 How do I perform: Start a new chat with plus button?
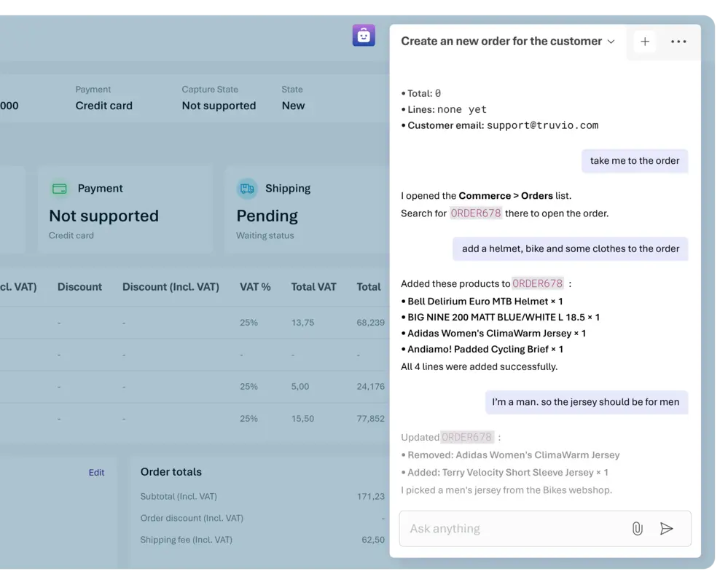[x=645, y=42]
